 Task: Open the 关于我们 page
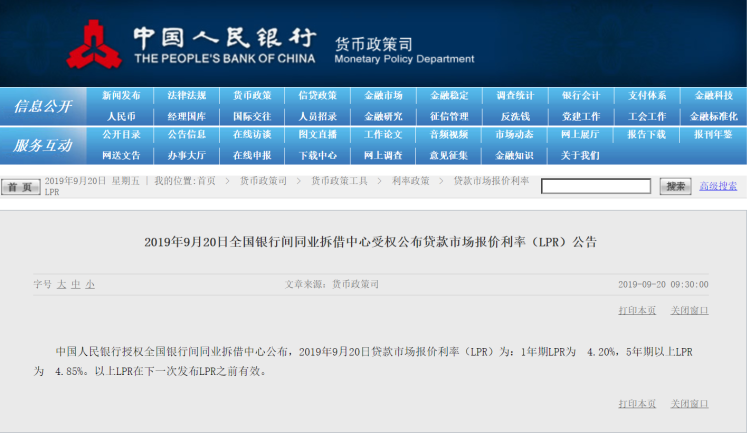(x=580, y=155)
